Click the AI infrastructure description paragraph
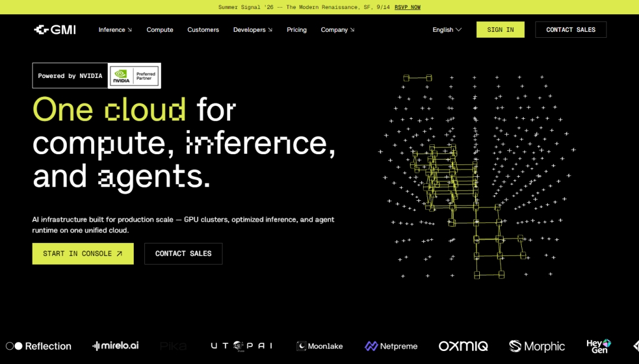 183,225
